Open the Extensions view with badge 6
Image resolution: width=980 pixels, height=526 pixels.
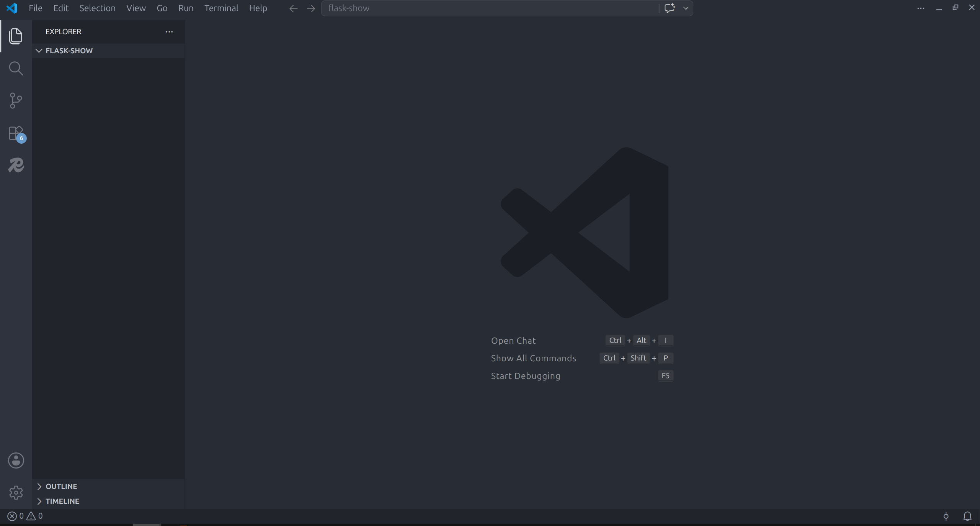tap(16, 133)
